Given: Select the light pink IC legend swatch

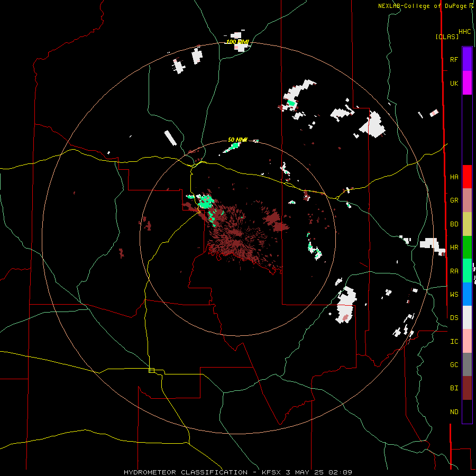Looking at the screenshot, I should [x=467, y=341].
